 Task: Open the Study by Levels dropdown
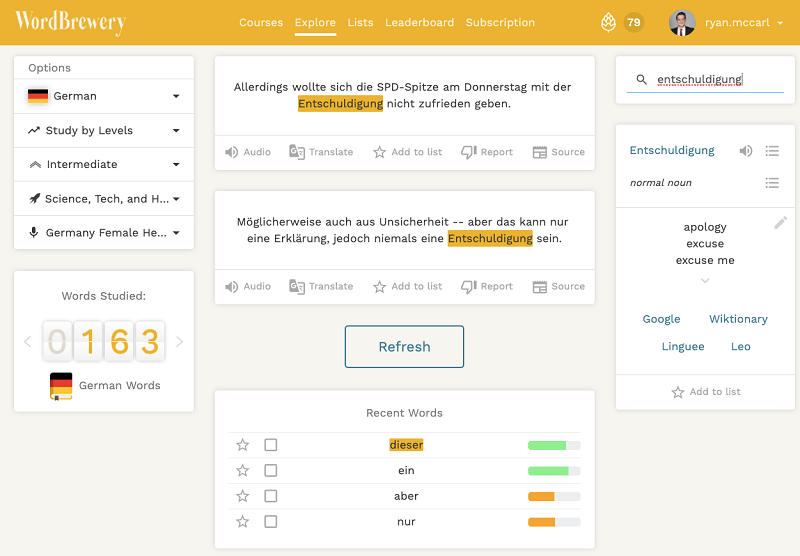click(104, 131)
